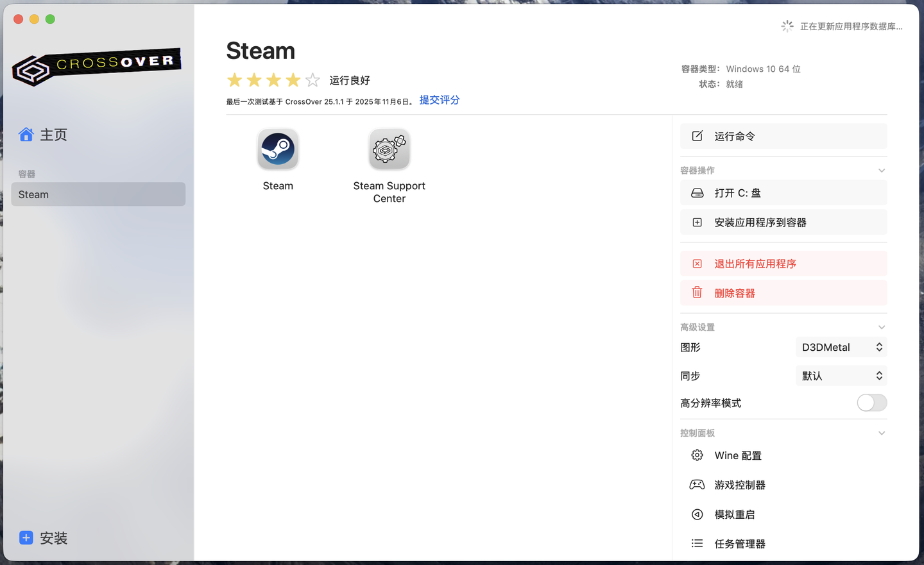Launch the Steam application icon
Image resolution: width=924 pixels, height=565 pixels.
coord(278,149)
